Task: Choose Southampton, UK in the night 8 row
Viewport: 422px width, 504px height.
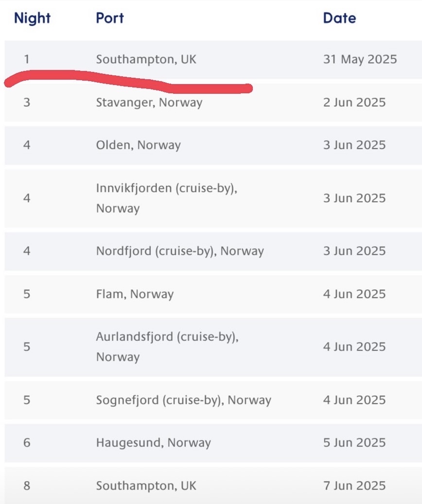Action: 146,486
